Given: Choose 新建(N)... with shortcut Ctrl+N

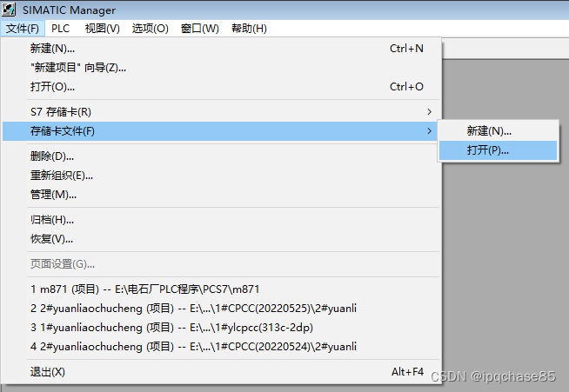Looking at the screenshot, I should 221,48.
